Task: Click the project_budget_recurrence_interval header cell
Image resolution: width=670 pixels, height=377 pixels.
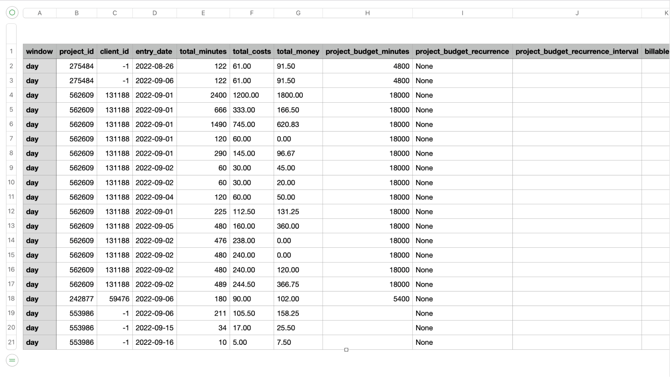Action: pyautogui.click(x=577, y=51)
